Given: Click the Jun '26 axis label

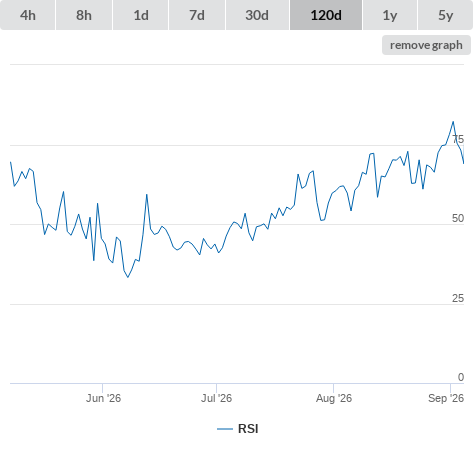Looking at the screenshot, I should [x=103, y=398].
